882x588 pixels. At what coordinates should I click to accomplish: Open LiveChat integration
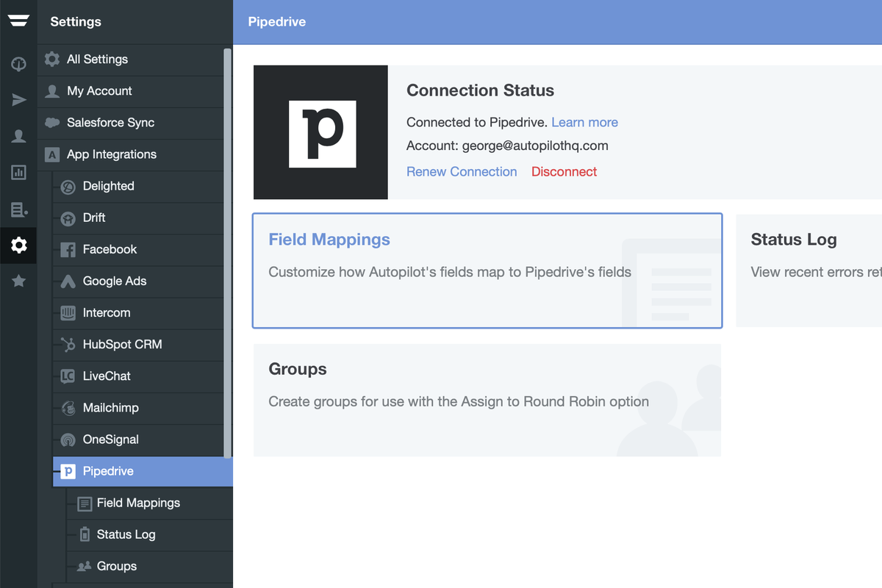point(138,376)
